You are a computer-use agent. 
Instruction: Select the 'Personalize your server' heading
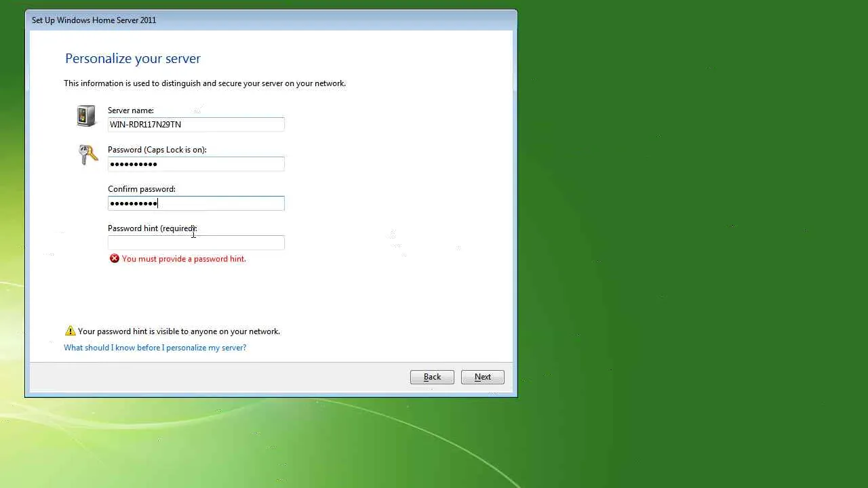[x=133, y=58]
